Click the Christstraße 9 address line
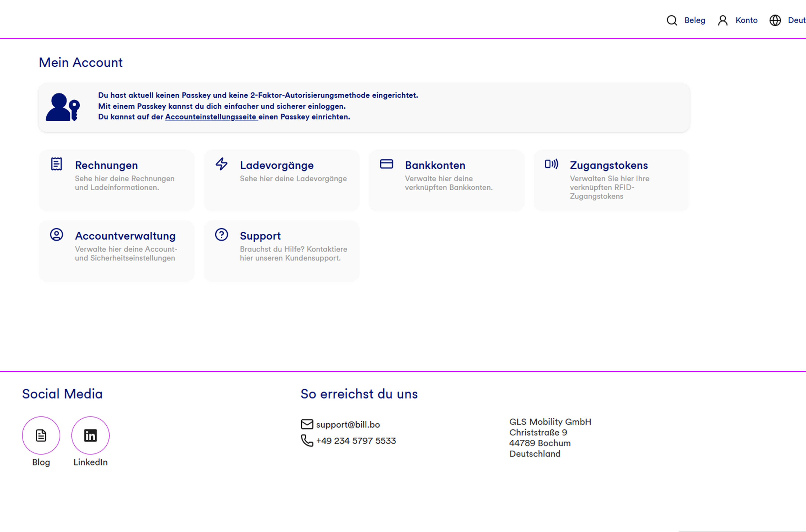This screenshot has width=806, height=532. click(538, 432)
